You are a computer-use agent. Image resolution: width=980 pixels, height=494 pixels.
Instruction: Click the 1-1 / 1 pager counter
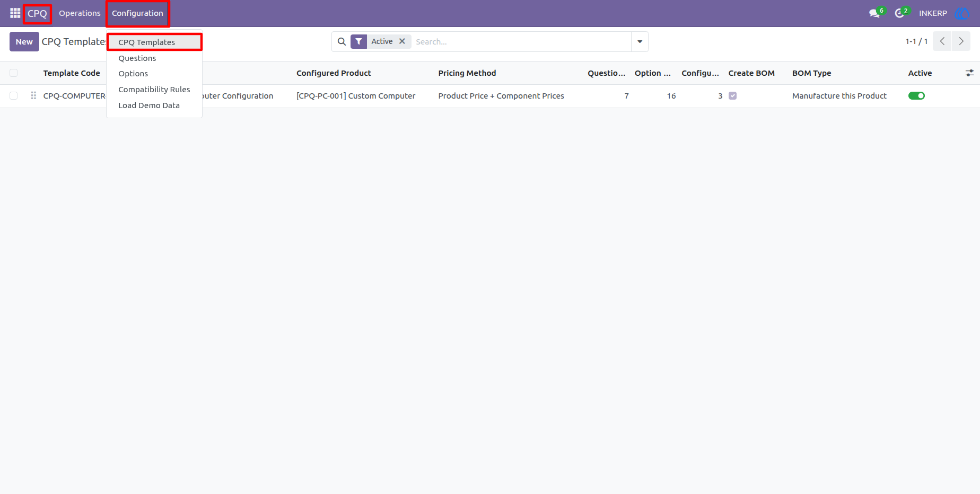(x=916, y=41)
